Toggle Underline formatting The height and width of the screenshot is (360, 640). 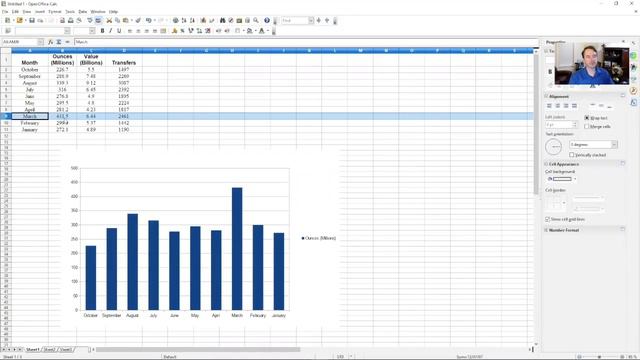click(x=119, y=31)
